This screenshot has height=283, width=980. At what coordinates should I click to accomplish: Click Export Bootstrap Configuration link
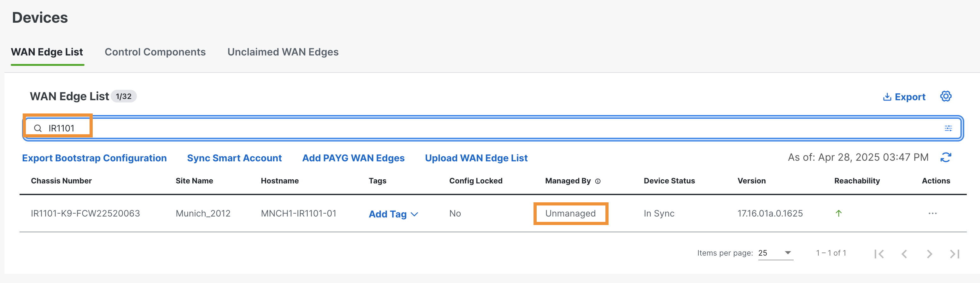(94, 158)
